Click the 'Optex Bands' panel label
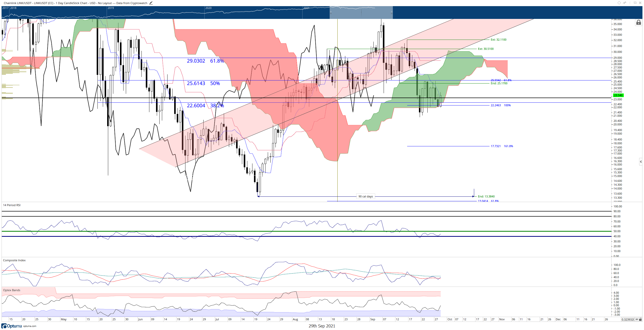 (12, 290)
